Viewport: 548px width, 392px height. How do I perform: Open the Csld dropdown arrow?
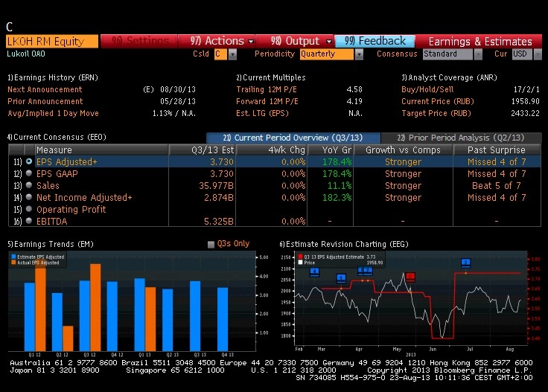point(232,54)
